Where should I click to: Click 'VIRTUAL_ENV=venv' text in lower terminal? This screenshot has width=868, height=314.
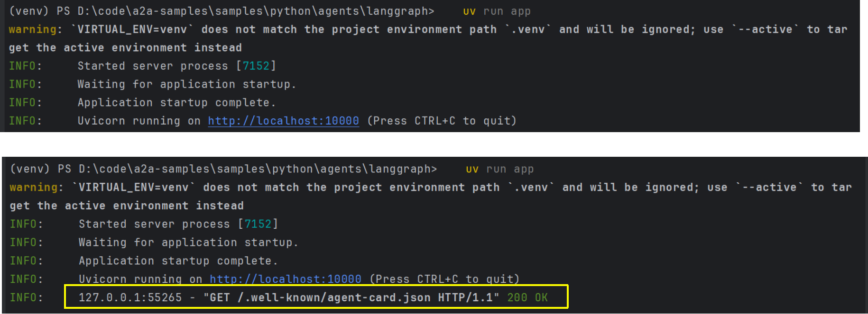click(x=133, y=188)
